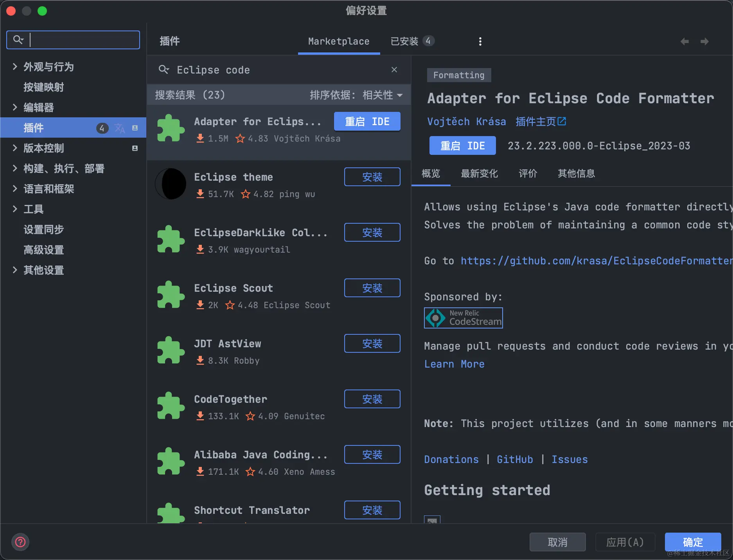This screenshot has width=733, height=560.
Task: Open the 插件主页 link
Action: tap(536, 122)
